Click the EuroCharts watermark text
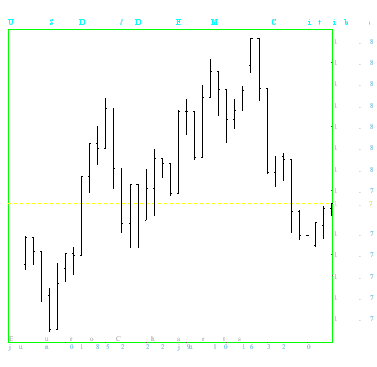 click(x=125, y=339)
